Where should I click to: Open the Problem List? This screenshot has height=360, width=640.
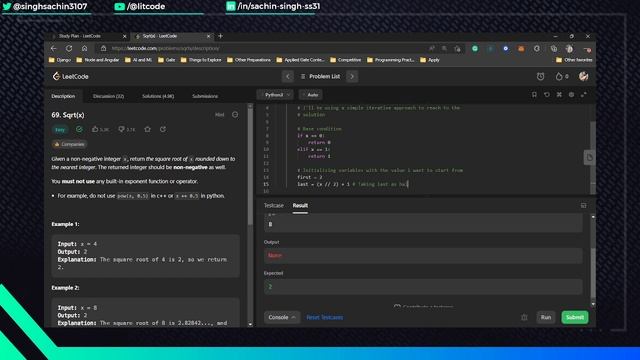321,76
